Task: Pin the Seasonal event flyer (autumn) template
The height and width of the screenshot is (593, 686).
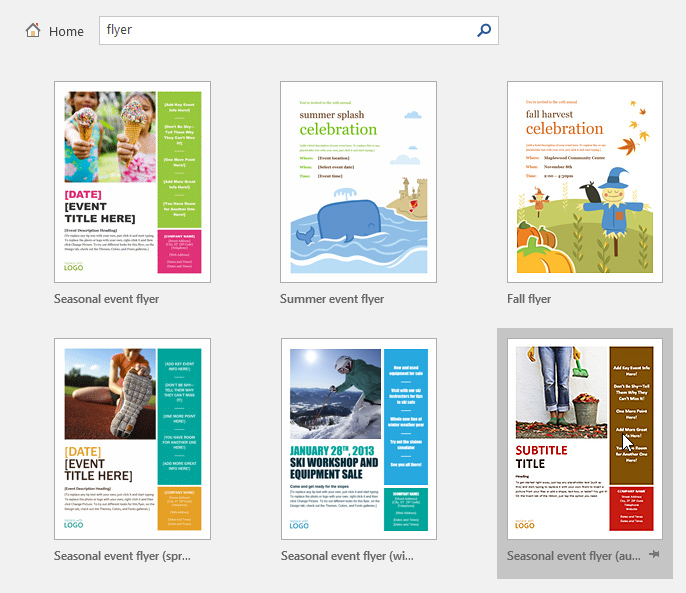Action: pos(655,554)
